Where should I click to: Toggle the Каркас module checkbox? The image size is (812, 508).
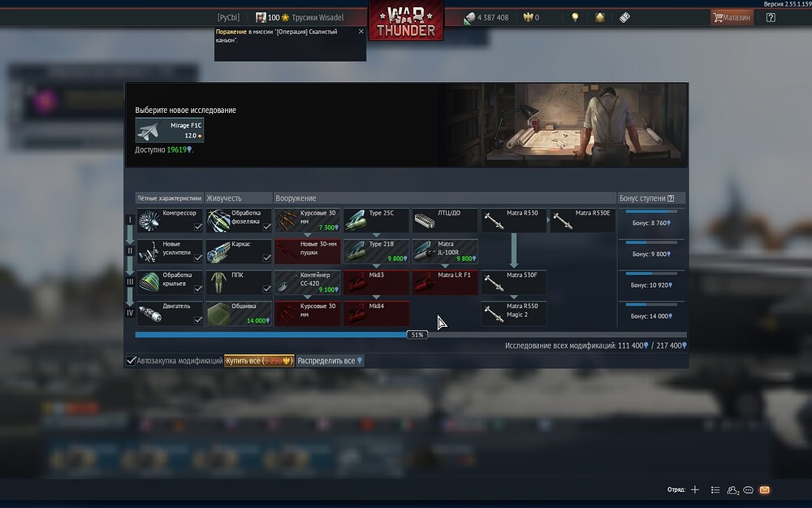point(266,258)
